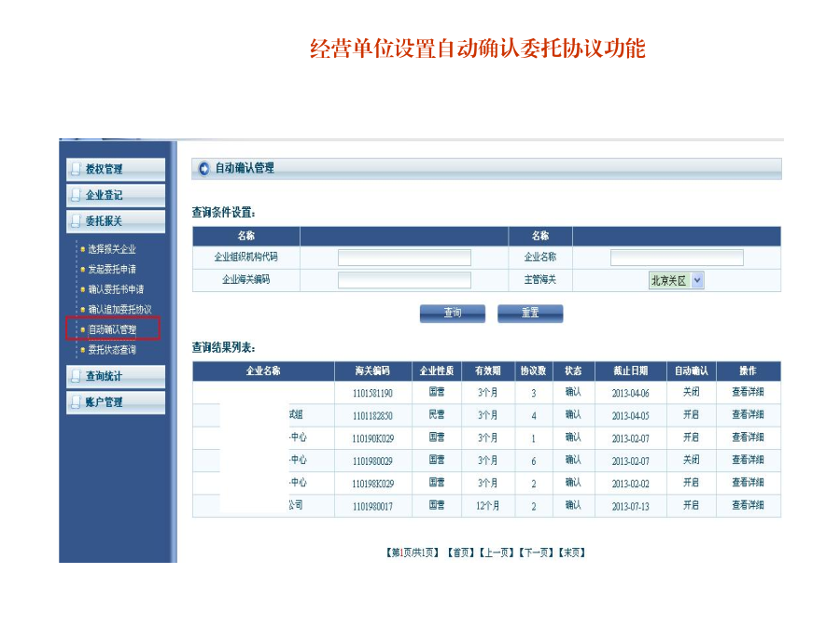Click the document icon beside 授权管理

click(77, 169)
